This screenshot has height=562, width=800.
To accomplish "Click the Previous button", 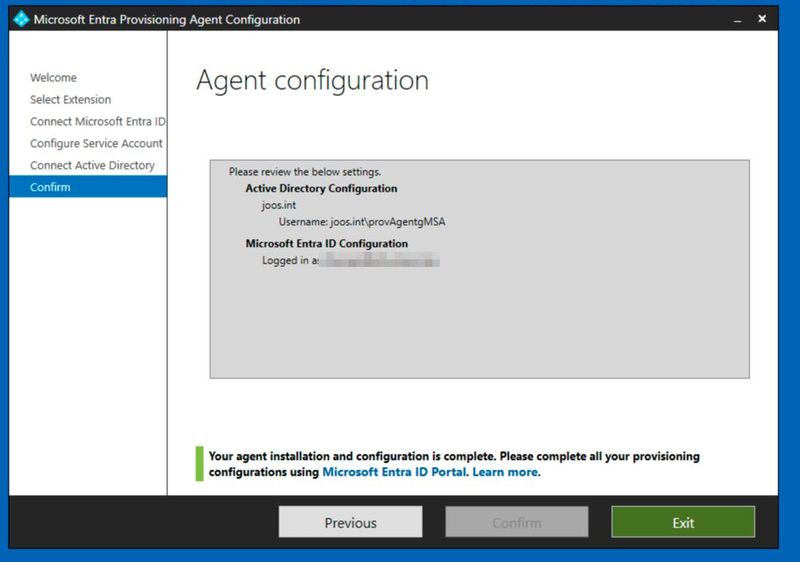I will click(351, 522).
